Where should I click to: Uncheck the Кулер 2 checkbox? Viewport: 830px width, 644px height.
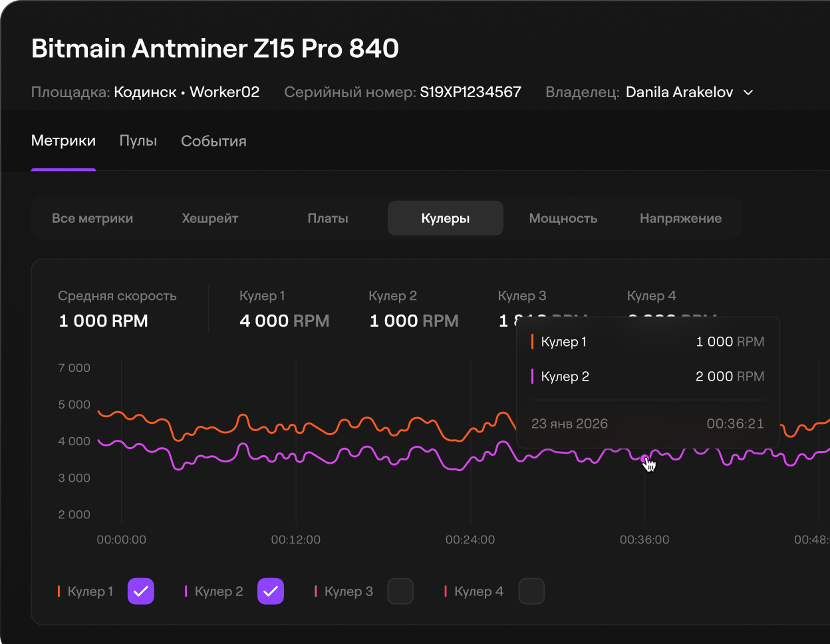pyautogui.click(x=271, y=591)
